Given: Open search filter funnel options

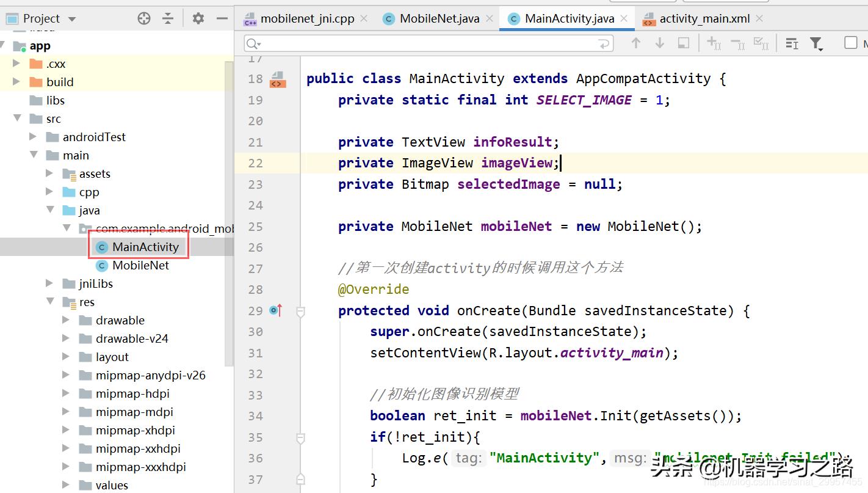Looking at the screenshot, I should [816, 43].
